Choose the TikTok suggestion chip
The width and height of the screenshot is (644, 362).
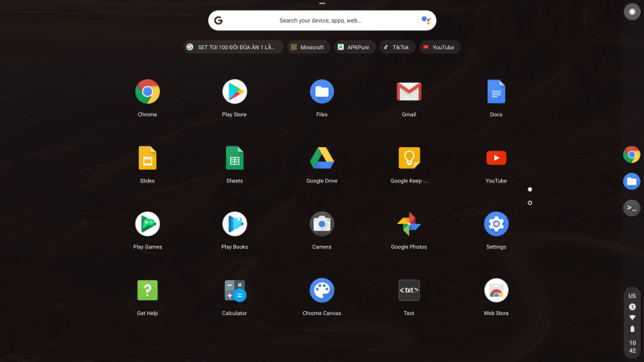397,47
